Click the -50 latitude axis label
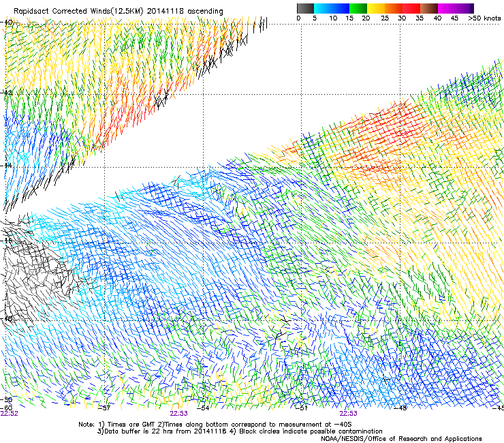Viewport: 504px width, 443px height. (6, 400)
